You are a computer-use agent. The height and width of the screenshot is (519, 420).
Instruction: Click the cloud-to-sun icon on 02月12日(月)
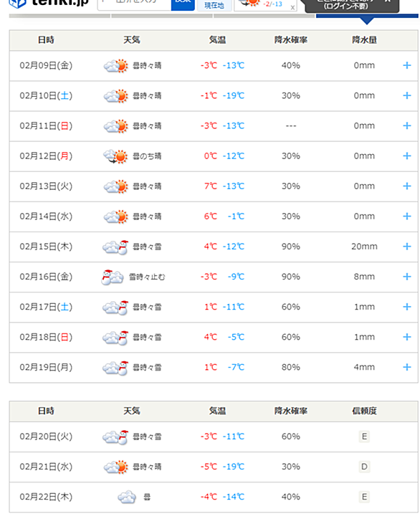point(115,156)
